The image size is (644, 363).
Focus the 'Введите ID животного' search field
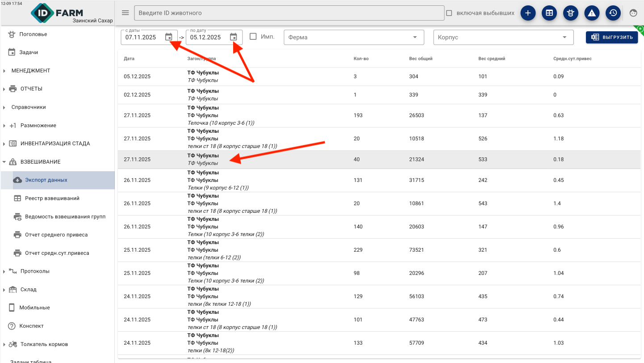pyautogui.click(x=289, y=13)
